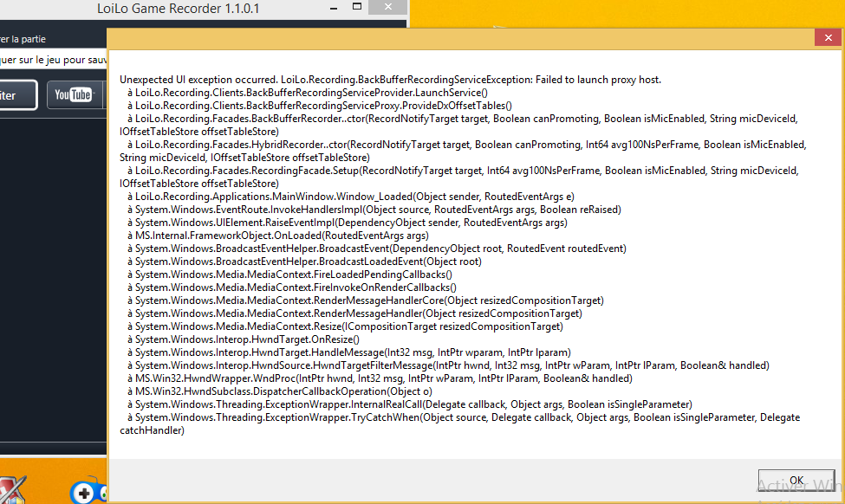Click OK to dismiss the exception dialog

point(796,481)
